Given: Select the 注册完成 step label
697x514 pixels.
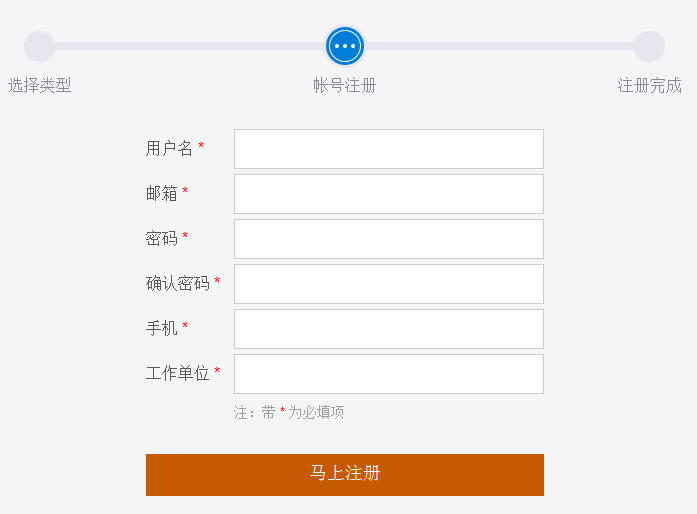Looking at the screenshot, I should (649, 85).
